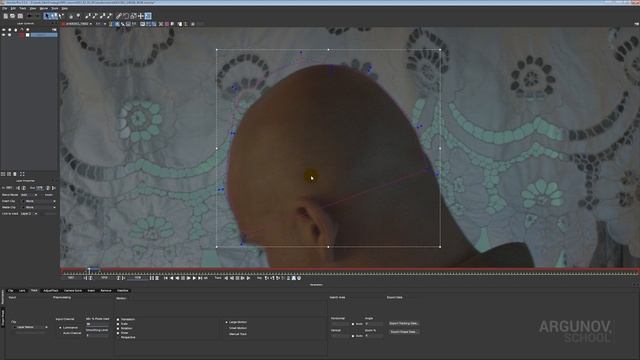Click the fourth icon below the layer list
The height and width of the screenshot is (360, 640).
[22, 174]
